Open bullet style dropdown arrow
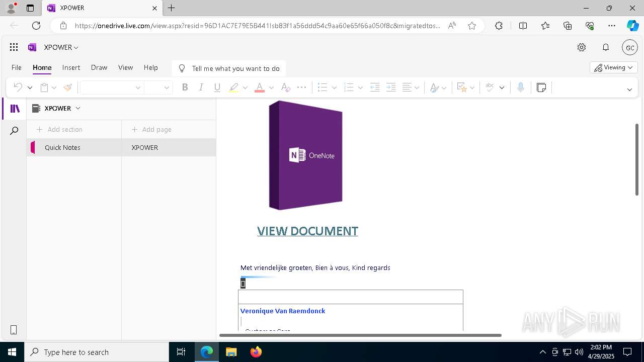The height and width of the screenshot is (362, 644). [334, 87]
